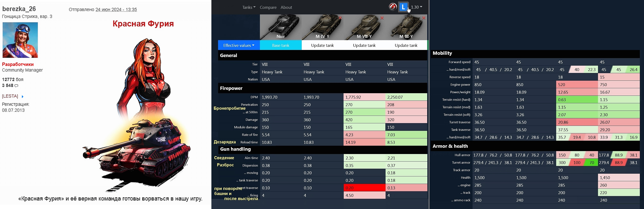Remove the M-VII-Y tank with red X
The width and height of the screenshot is (644, 209).
pos(382,18)
